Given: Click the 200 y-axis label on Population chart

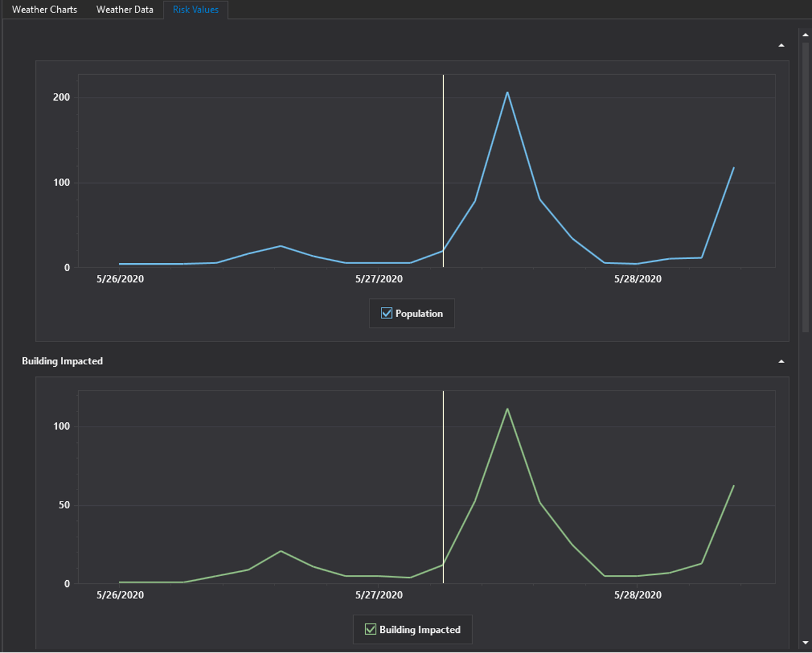Looking at the screenshot, I should 62,98.
